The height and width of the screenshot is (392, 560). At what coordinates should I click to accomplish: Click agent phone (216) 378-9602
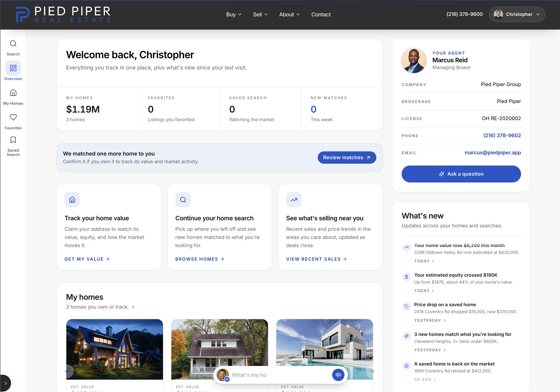502,135
